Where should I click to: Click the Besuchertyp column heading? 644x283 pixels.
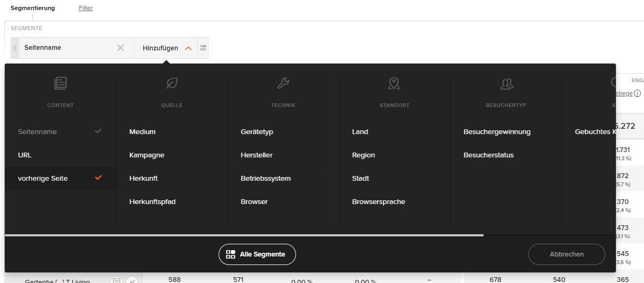[x=506, y=105]
